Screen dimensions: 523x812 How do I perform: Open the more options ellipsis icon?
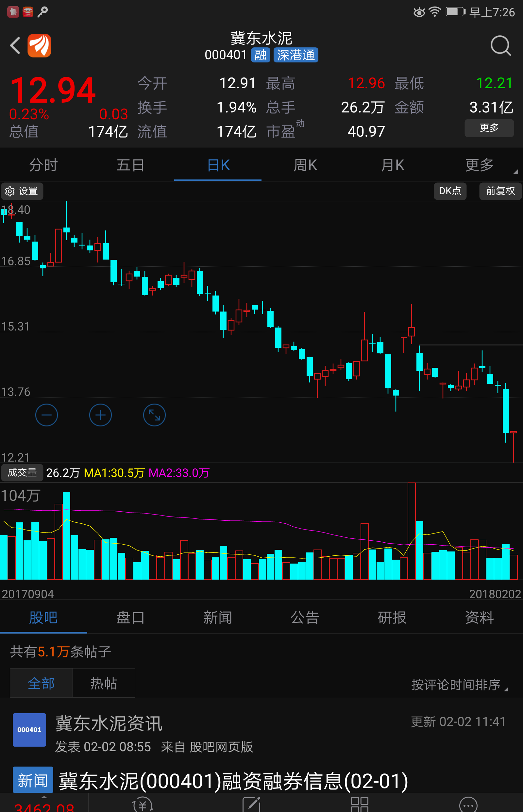pos(468,804)
